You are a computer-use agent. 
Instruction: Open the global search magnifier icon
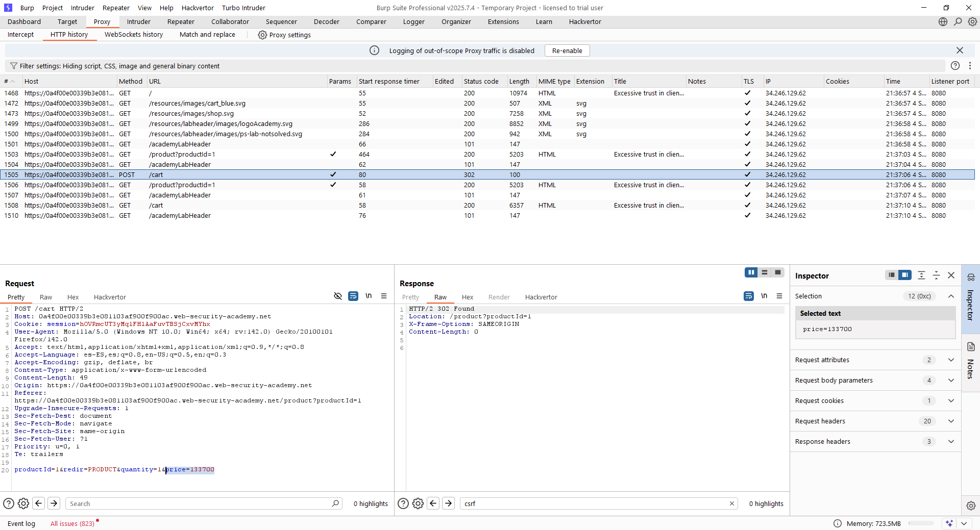click(958, 21)
